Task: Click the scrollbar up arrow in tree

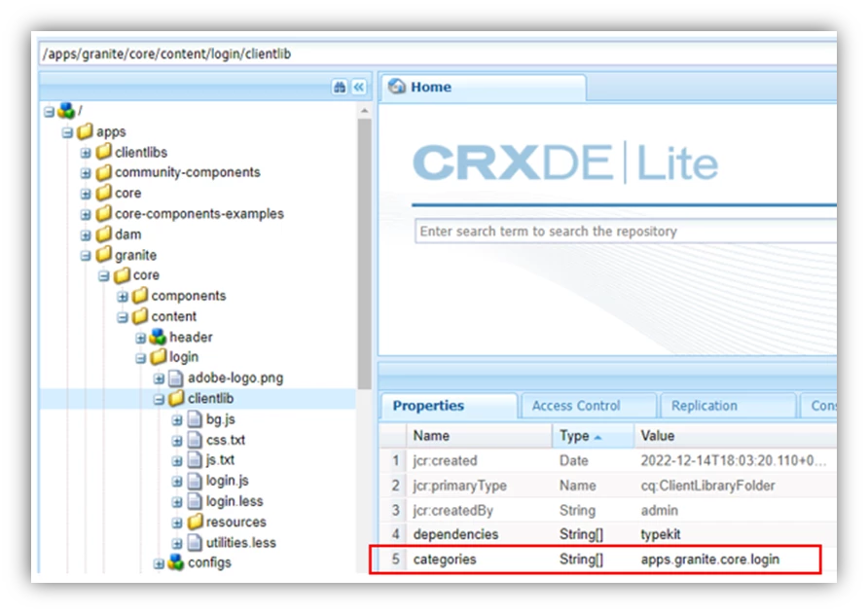Action: click(364, 111)
